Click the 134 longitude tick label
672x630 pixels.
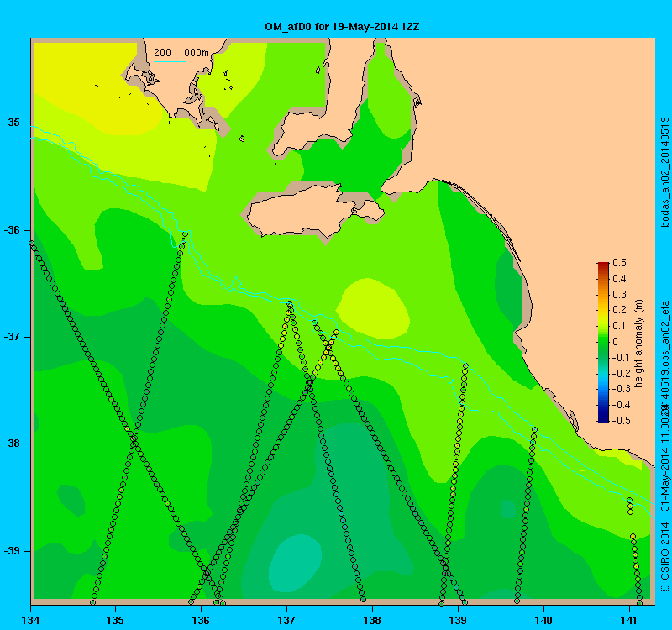coord(30,621)
